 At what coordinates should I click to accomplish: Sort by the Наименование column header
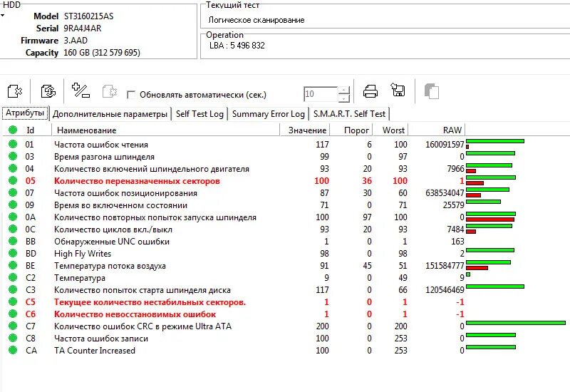pyautogui.click(x=166, y=130)
